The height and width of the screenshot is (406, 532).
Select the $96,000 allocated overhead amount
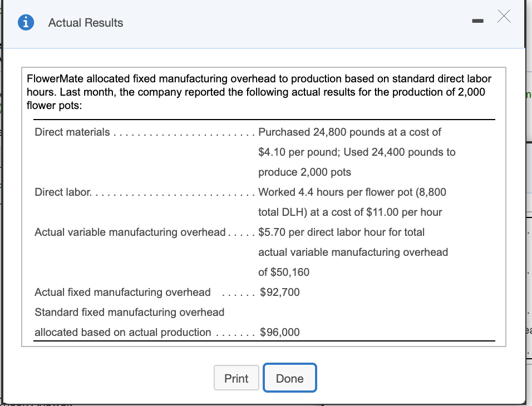[x=279, y=332]
